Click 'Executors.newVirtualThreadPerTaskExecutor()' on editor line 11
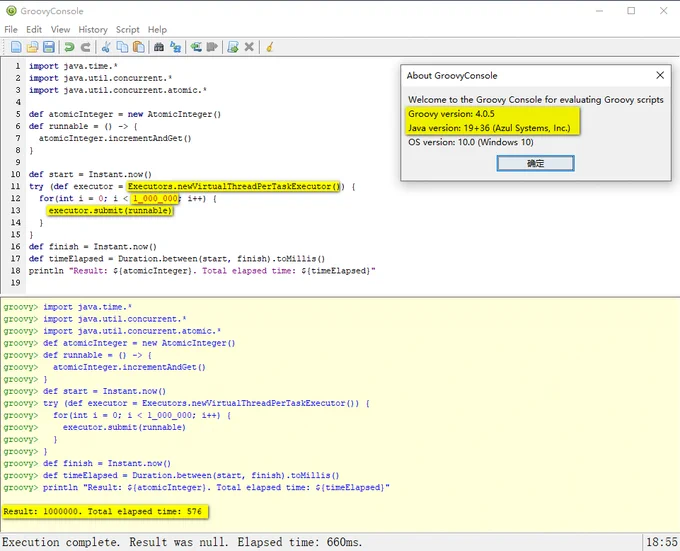 pyautogui.click(x=234, y=186)
